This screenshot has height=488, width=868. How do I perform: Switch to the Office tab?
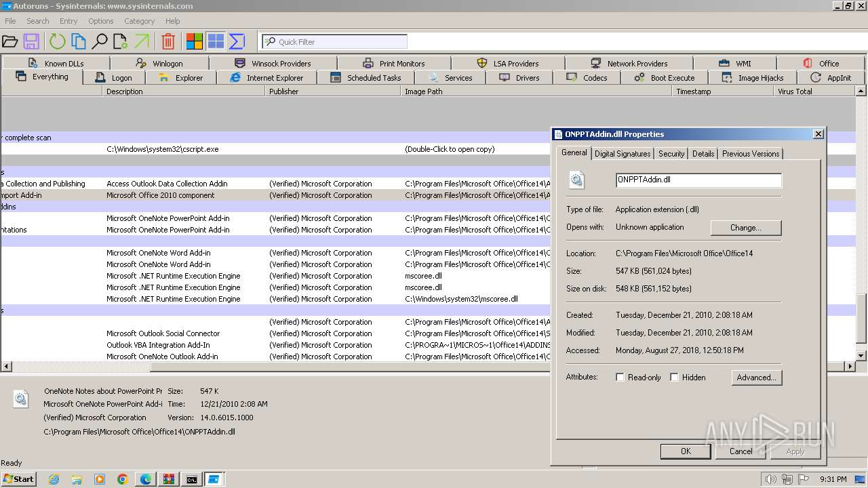821,63
